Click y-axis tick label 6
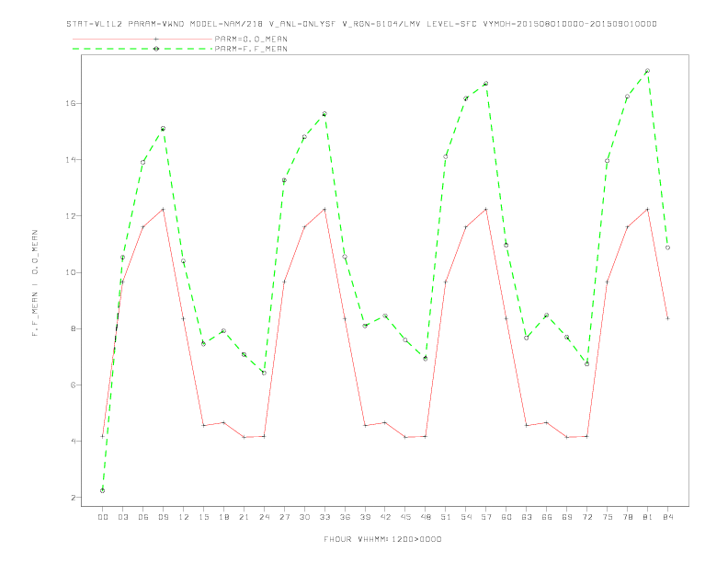This screenshot has width=728, height=563. click(x=74, y=385)
